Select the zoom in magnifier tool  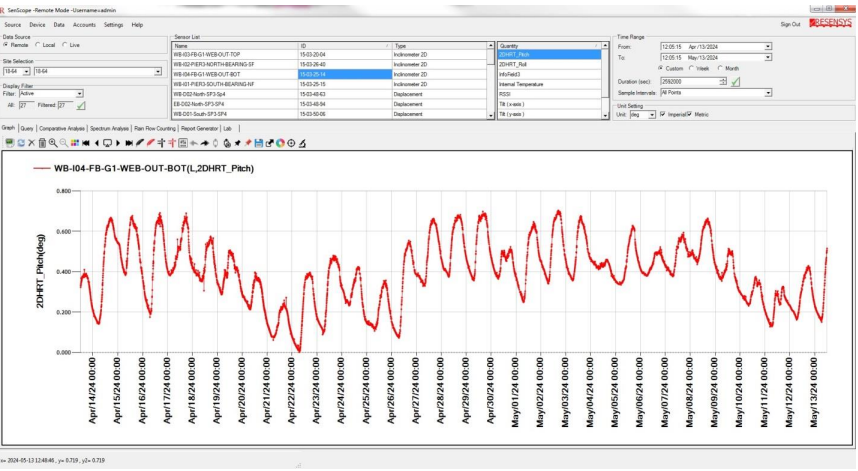pyautogui.click(x=53, y=143)
